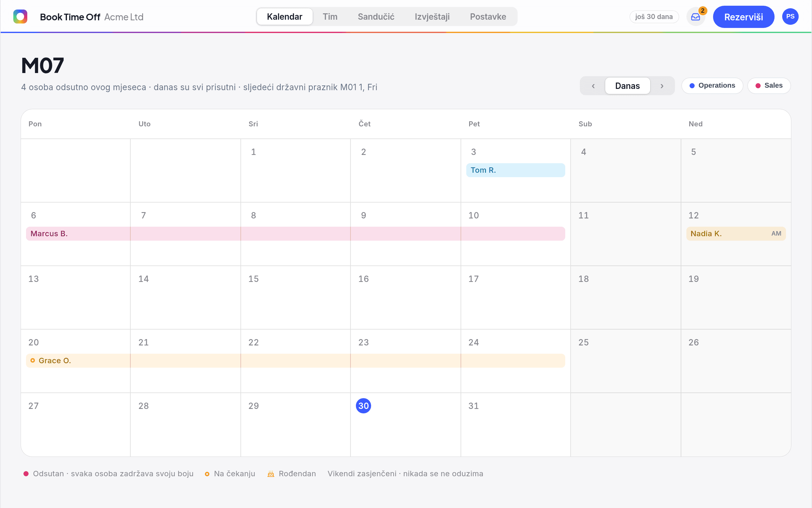Select day 27 in the calendar
812x508 pixels.
pos(34,406)
